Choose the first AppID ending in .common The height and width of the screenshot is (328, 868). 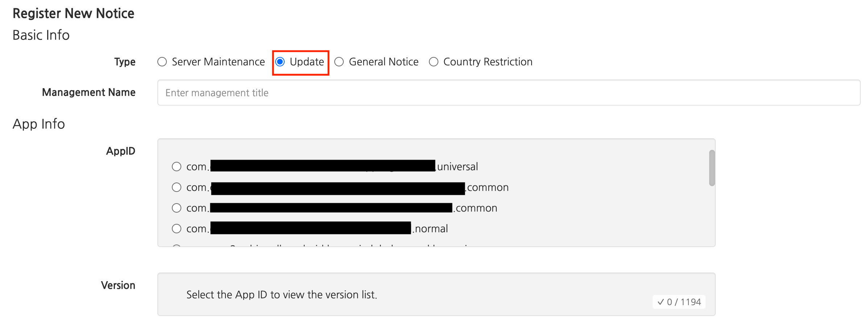[177, 187]
